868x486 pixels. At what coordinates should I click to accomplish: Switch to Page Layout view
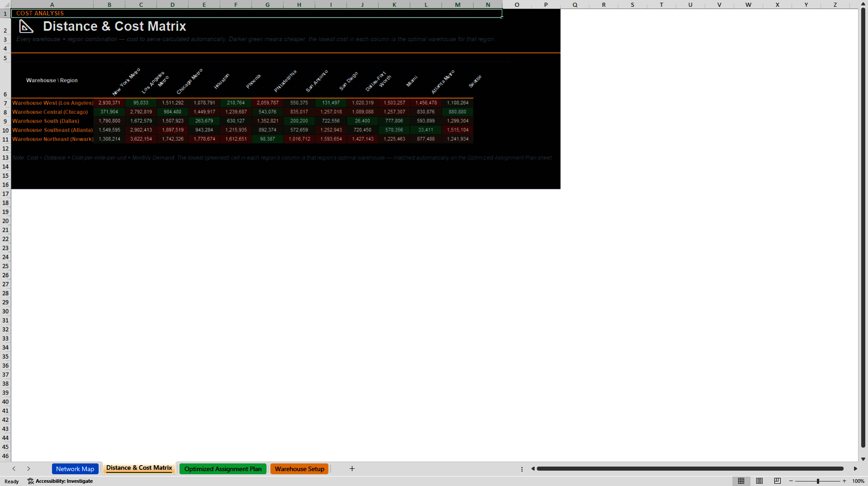[759, 481]
